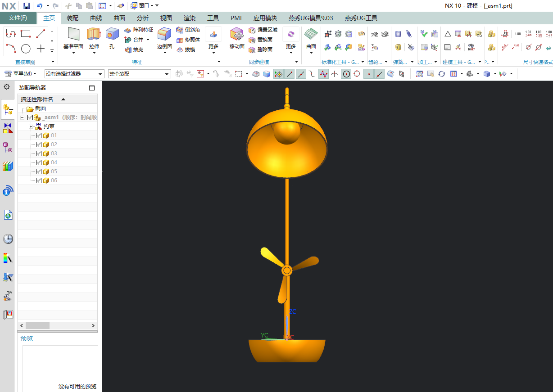Switch to the 装配 assembly tab
Viewport: 553px width, 392px height.
73,18
